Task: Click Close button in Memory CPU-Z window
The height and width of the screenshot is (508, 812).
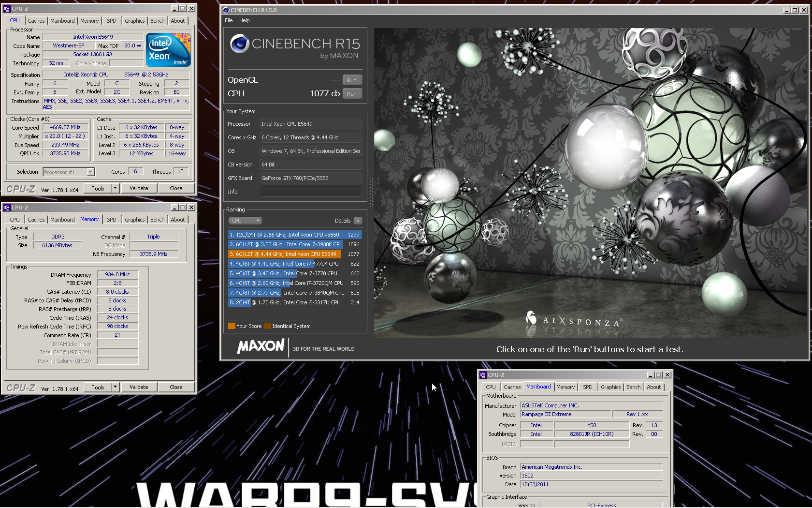Action: coord(176,387)
